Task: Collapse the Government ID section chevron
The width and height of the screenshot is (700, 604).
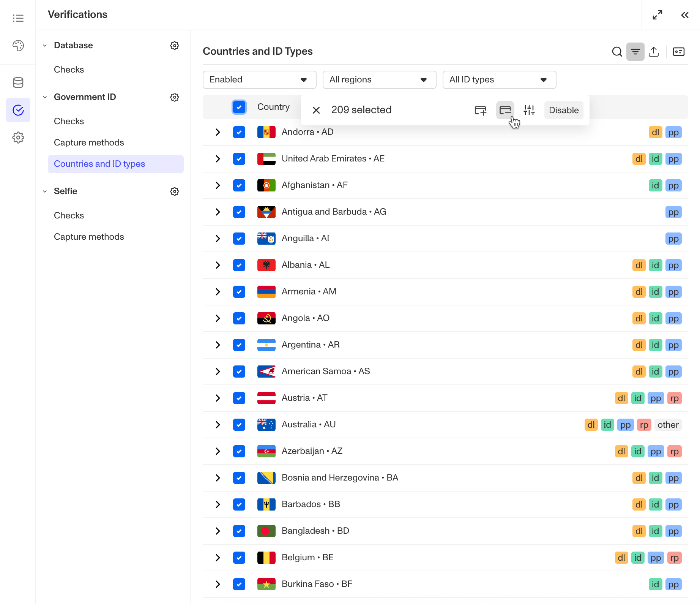Action: click(45, 97)
